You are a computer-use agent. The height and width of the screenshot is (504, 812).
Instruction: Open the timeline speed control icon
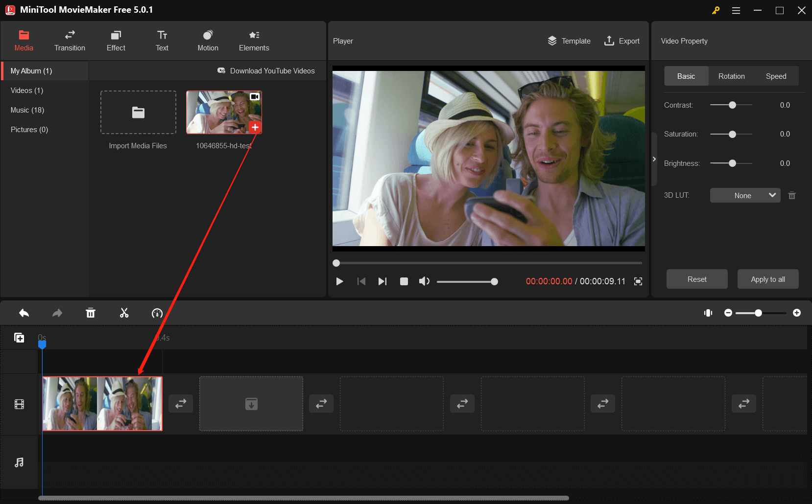click(x=157, y=313)
